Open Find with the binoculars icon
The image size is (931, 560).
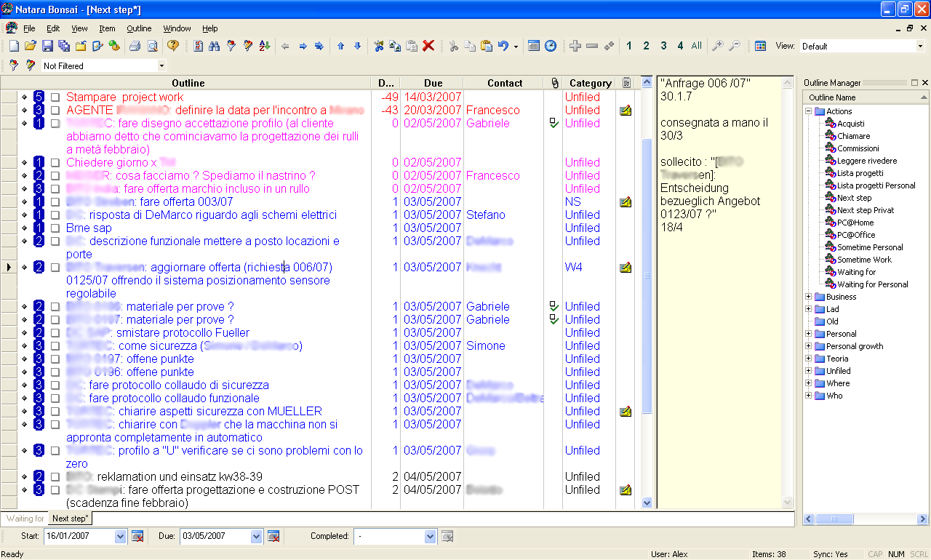coord(214,46)
